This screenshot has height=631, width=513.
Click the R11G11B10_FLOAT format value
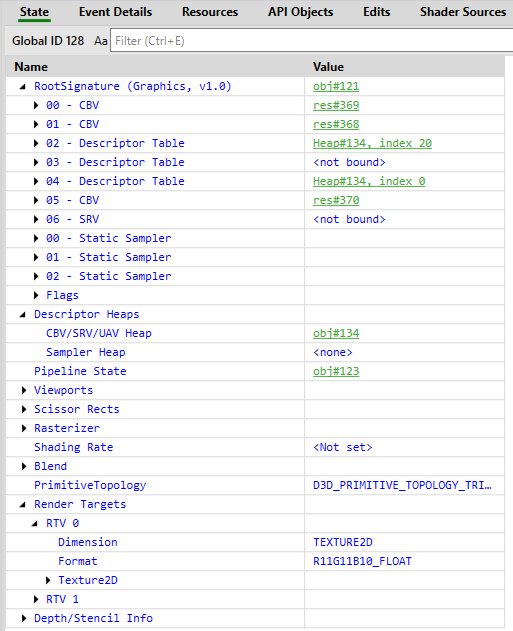(363, 561)
